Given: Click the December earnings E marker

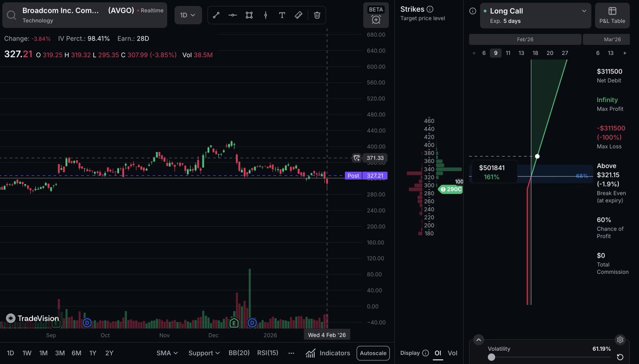Looking at the screenshot, I should point(234,323).
